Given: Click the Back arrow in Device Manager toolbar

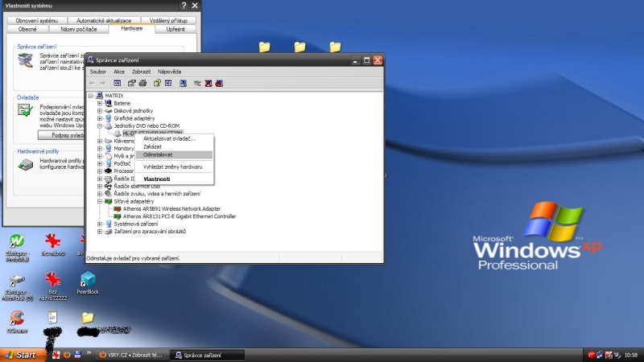Looking at the screenshot, I should [x=92, y=84].
